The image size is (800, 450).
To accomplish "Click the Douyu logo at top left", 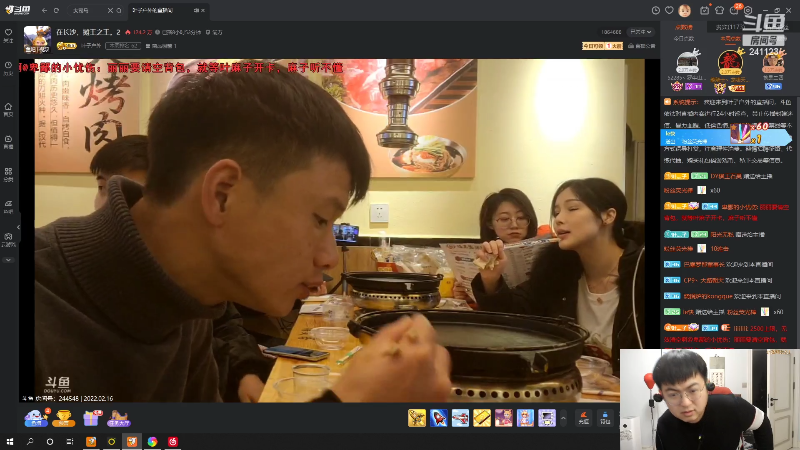I will pos(17,10).
